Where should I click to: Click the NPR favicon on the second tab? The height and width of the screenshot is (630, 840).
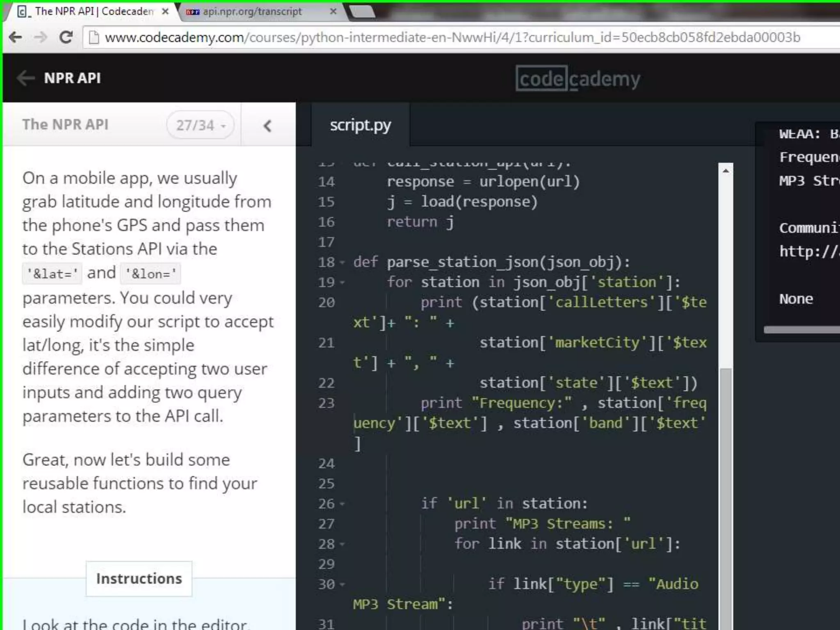tap(192, 12)
